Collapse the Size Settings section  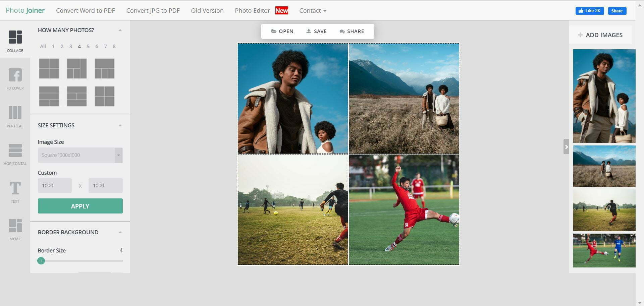coord(120,125)
